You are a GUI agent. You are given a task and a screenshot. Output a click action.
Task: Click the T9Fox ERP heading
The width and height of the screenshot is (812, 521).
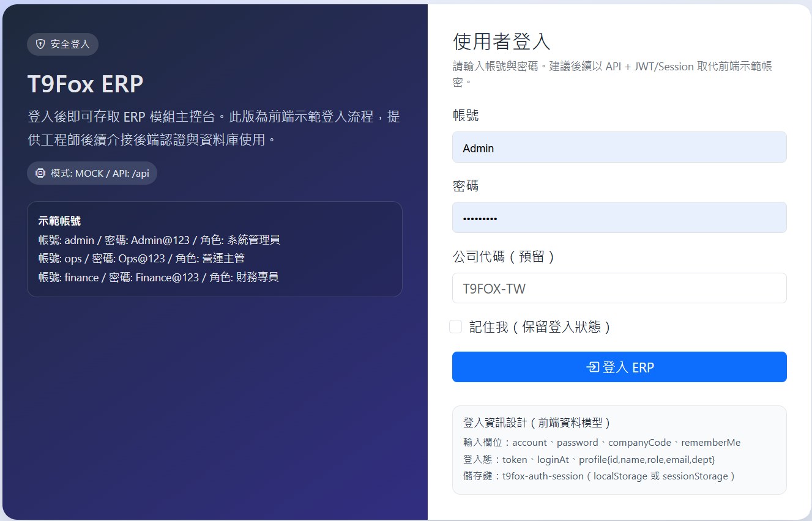click(85, 84)
